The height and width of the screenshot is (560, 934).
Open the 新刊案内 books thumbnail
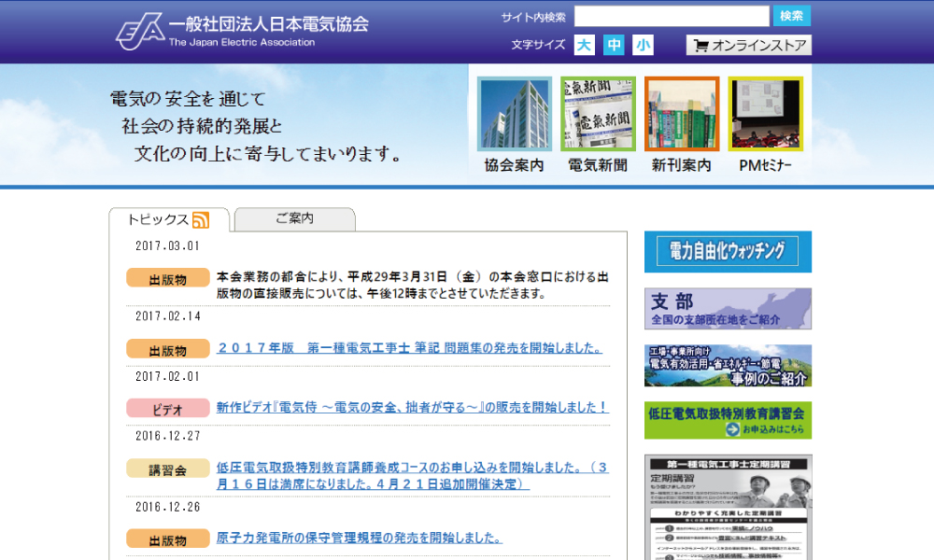(682, 114)
